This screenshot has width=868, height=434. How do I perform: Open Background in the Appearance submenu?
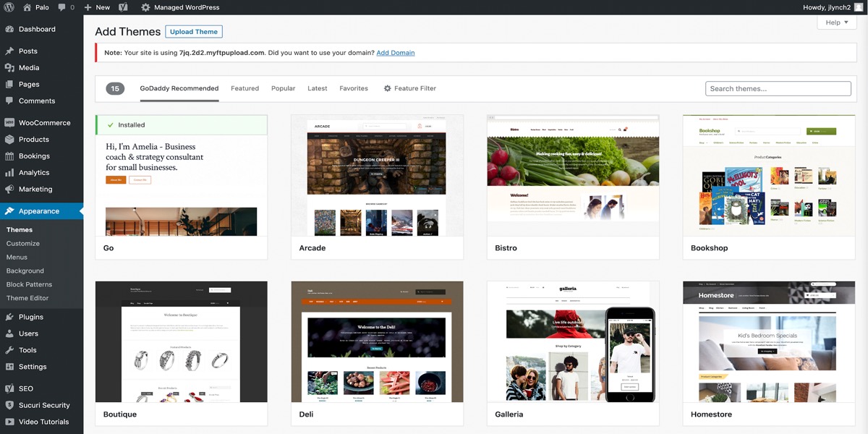pyautogui.click(x=25, y=271)
